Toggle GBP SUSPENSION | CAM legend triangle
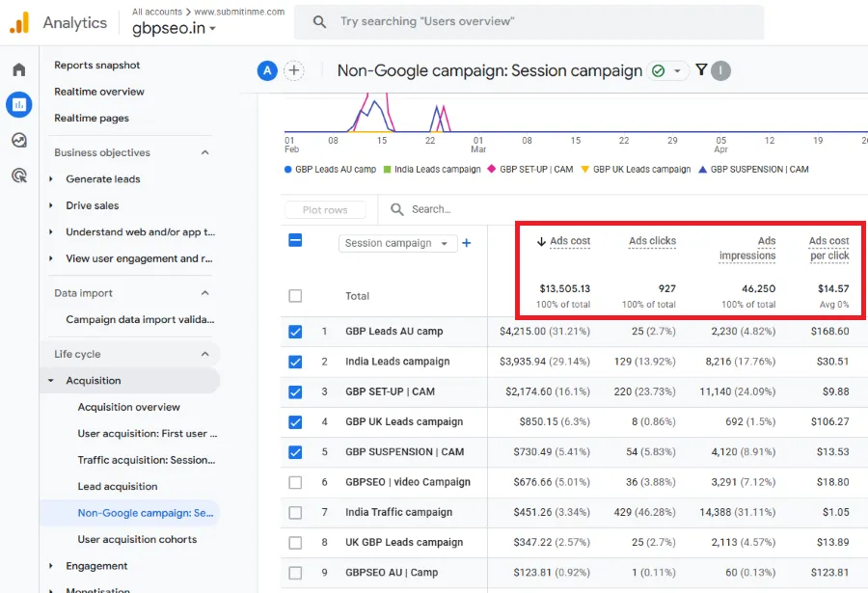The height and width of the screenshot is (593, 868). coord(702,170)
